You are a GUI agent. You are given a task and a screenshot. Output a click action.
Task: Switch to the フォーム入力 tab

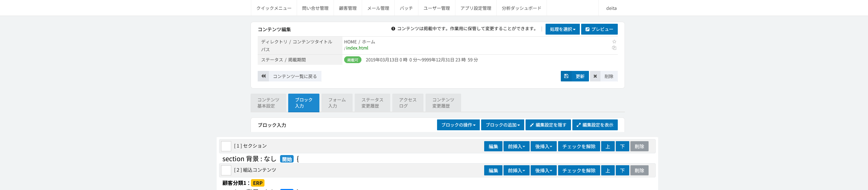point(337,103)
